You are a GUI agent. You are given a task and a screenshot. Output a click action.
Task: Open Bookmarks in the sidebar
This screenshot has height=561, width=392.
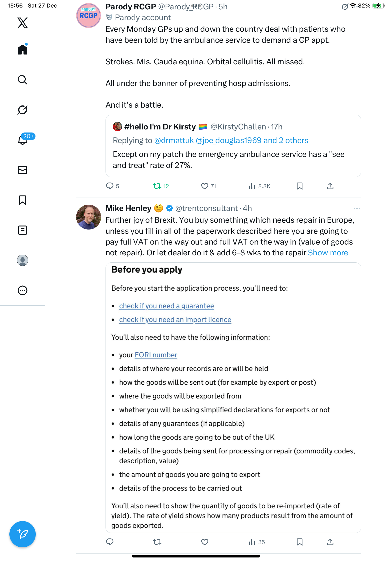[23, 200]
